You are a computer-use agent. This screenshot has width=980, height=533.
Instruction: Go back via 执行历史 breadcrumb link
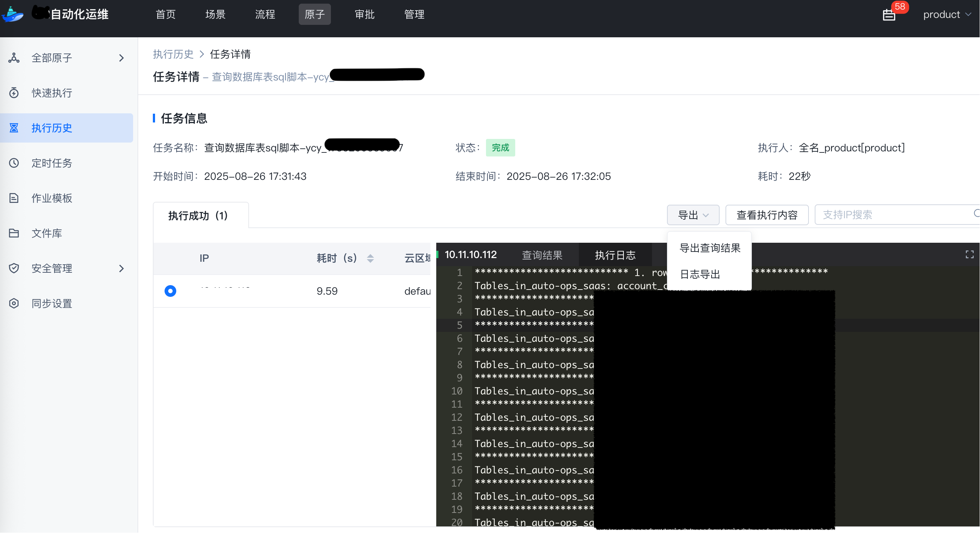173,54
